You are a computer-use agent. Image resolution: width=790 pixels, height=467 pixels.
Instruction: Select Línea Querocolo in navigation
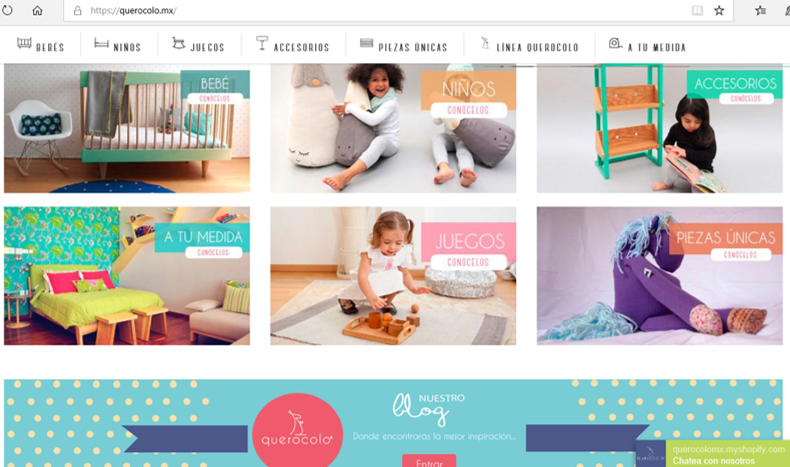coord(537,47)
